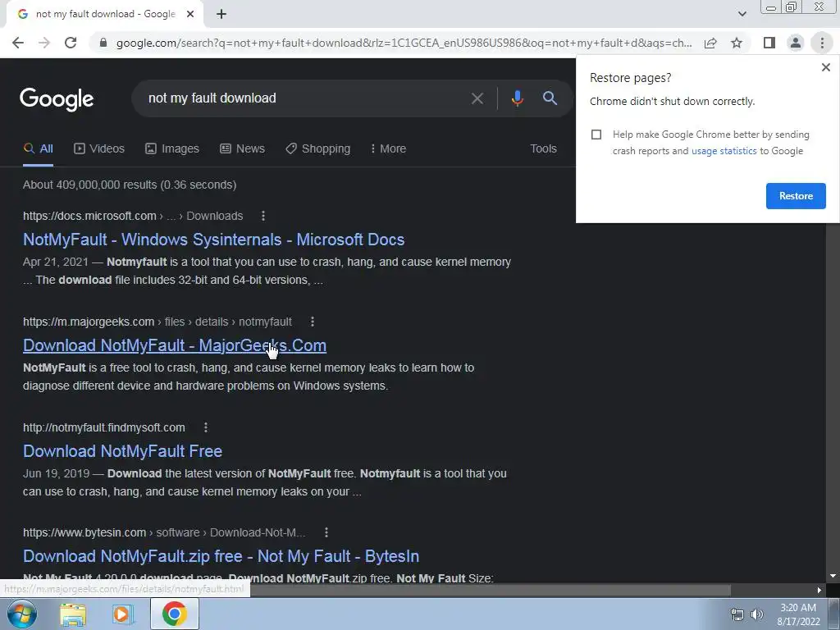Open the NotMyFault Microsoft Docs result
The width and height of the screenshot is (840, 630).
click(214, 240)
